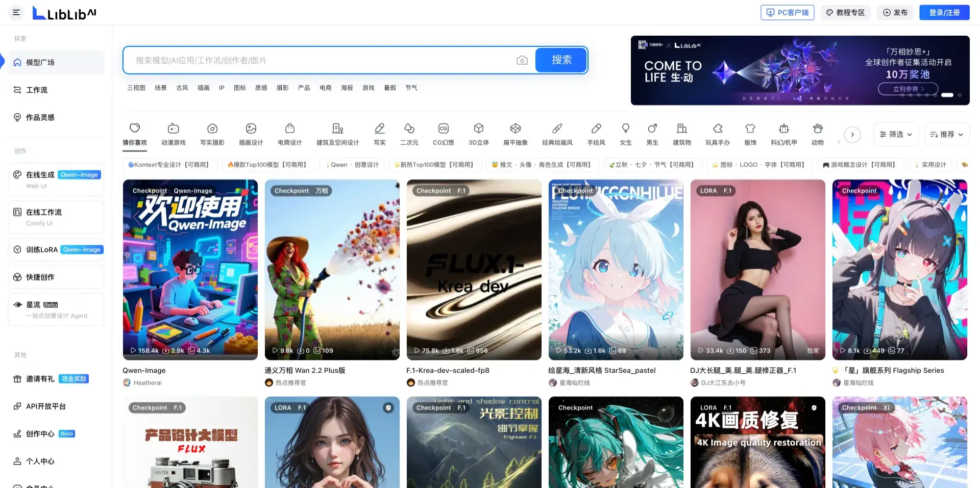Click 立刻参赛 on the banner

(x=908, y=89)
